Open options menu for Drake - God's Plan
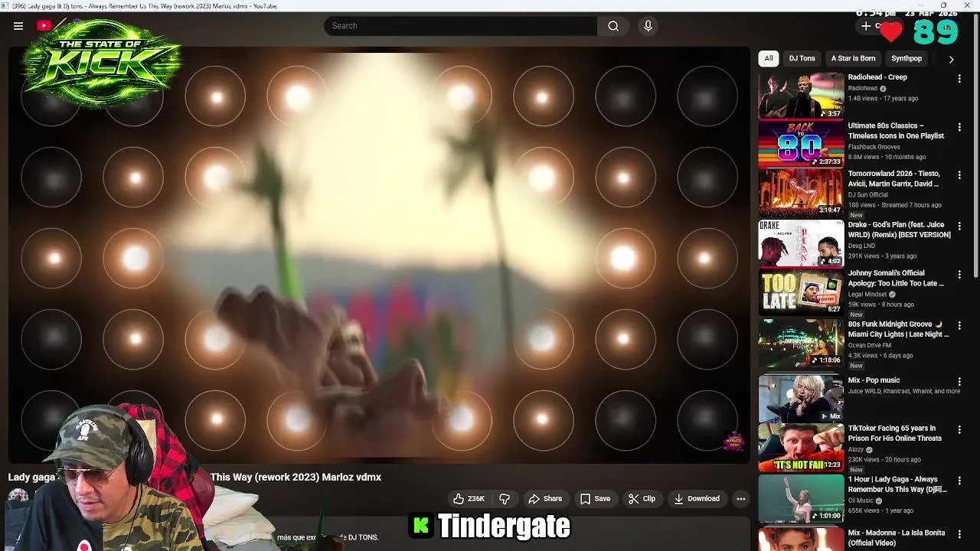Image resolution: width=980 pixels, height=551 pixels. tap(959, 226)
